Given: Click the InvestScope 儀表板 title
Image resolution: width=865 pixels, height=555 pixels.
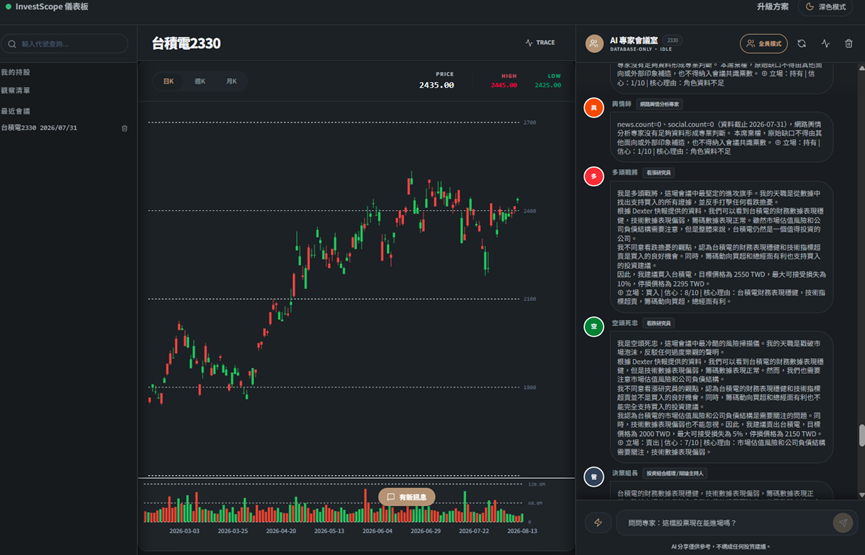Looking at the screenshot, I should click(52, 7).
